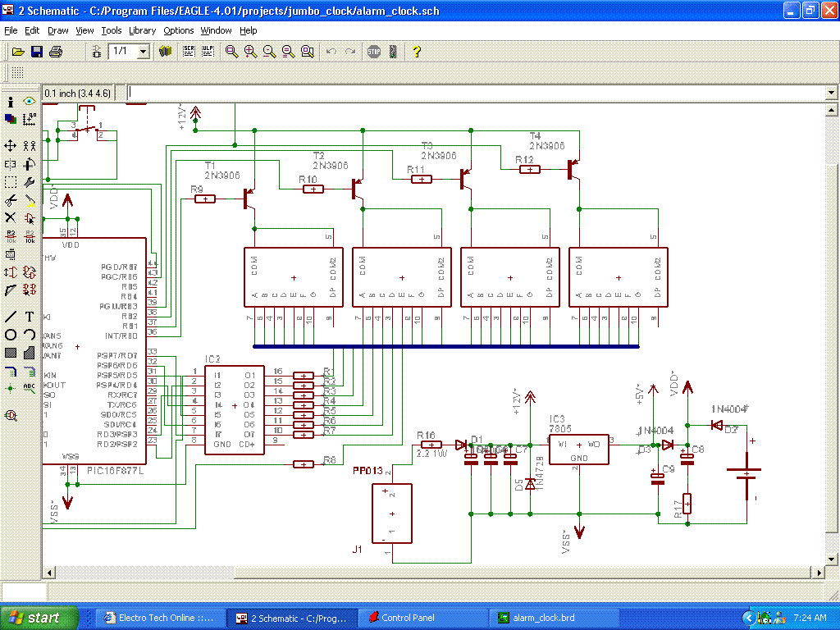840x630 pixels.
Task: Select the Wire line tool
Action: point(10,317)
